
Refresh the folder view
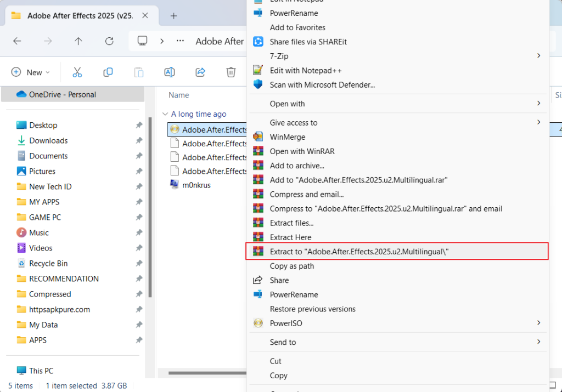coord(109,41)
